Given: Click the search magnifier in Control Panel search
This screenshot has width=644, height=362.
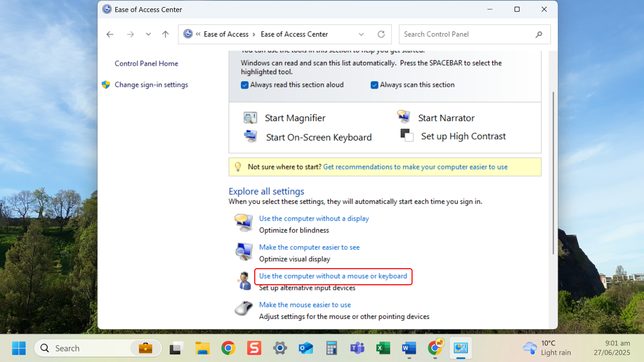Looking at the screenshot, I should click(x=539, y=34).
